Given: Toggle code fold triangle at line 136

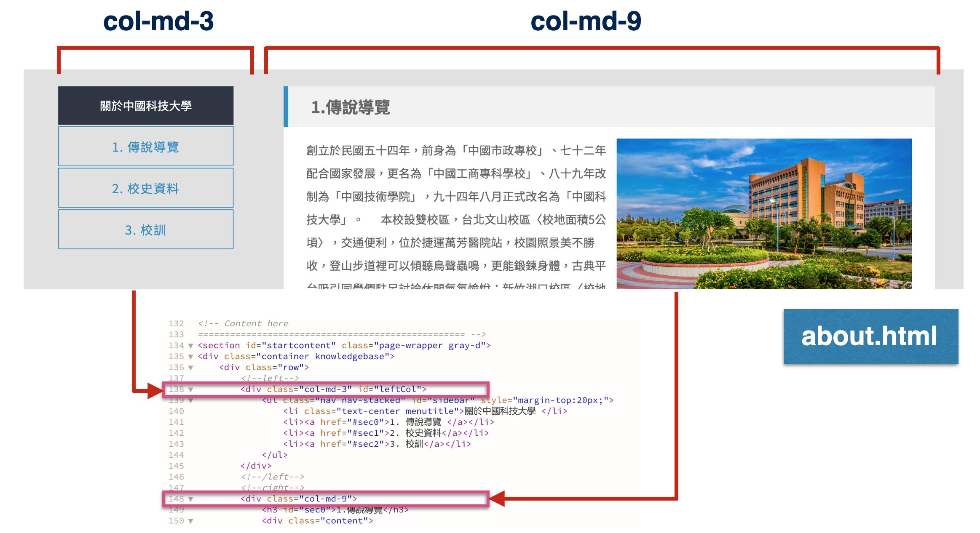Looking at the screenshot, I should [x=190, y=368].
